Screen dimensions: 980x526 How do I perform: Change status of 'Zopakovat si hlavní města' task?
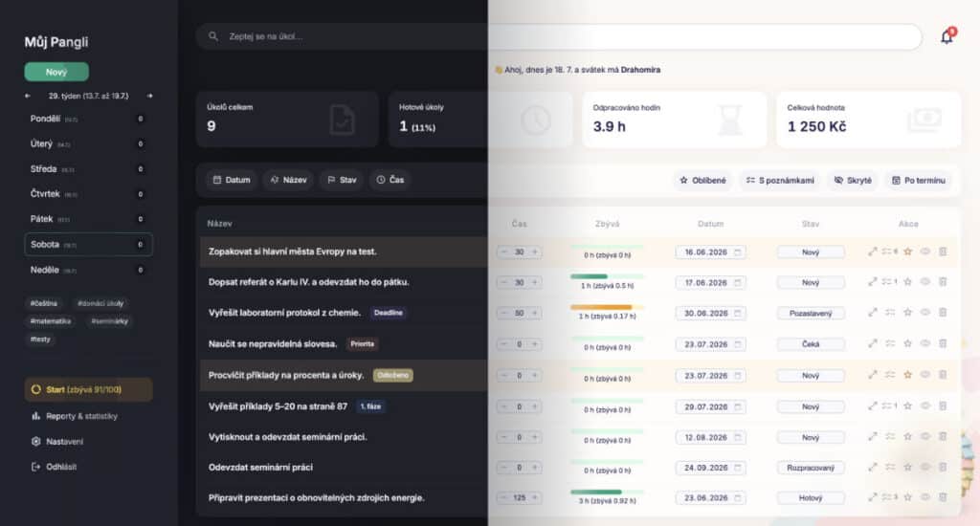(x=811, y=252)
